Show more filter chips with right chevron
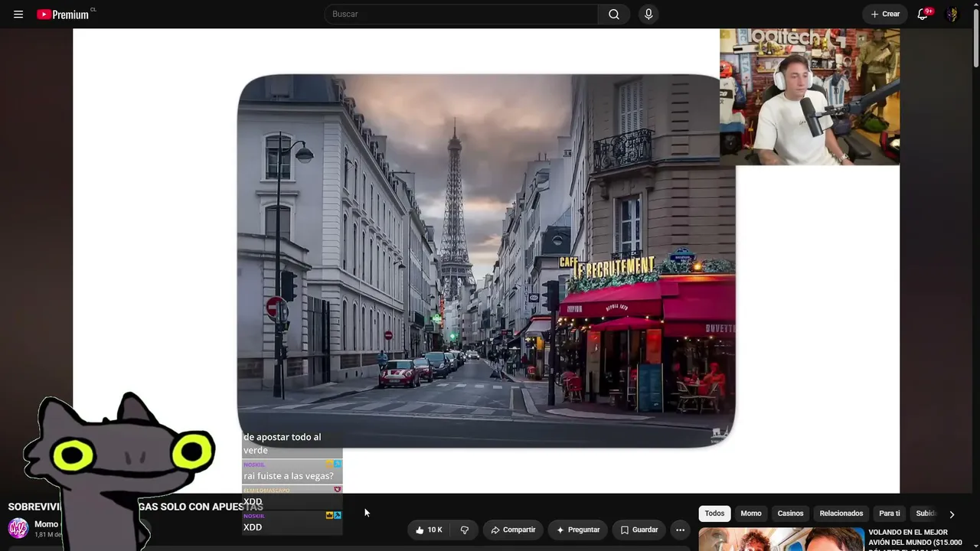The image size is (980, 551). tap(952, 514)
